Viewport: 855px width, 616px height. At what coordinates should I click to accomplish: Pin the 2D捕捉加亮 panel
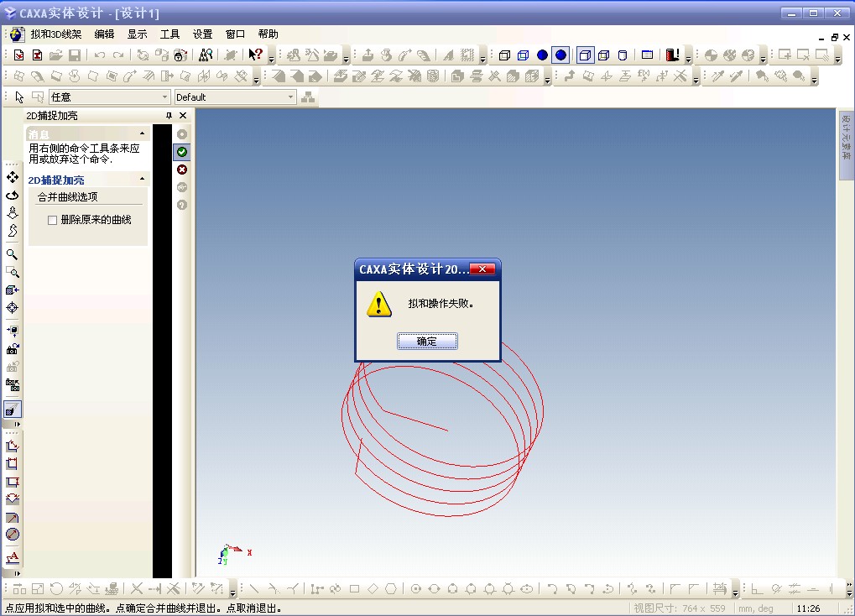(x=169, y=116)
